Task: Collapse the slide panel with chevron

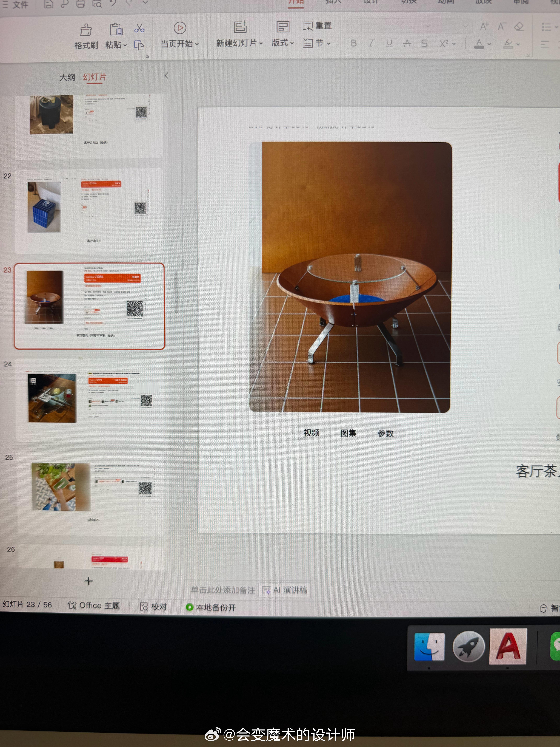Action: [x=166, y=76]
